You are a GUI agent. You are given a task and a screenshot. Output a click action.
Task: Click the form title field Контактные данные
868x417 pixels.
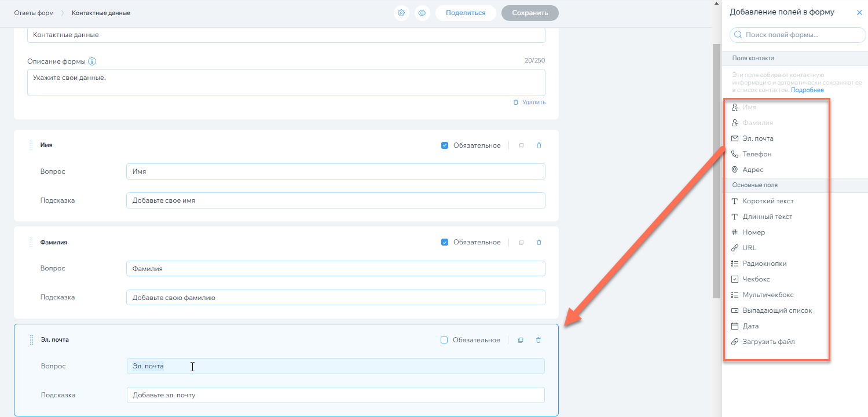286,35
